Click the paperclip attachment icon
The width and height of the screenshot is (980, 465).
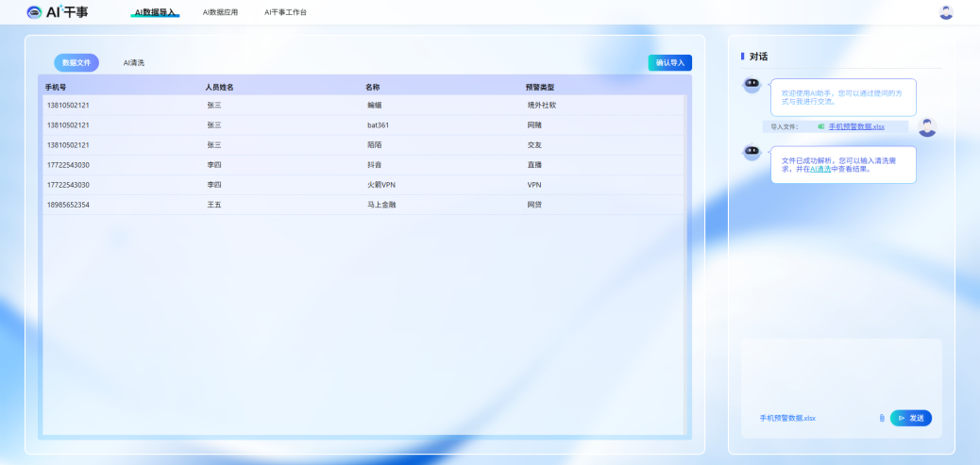coord(881,418)
